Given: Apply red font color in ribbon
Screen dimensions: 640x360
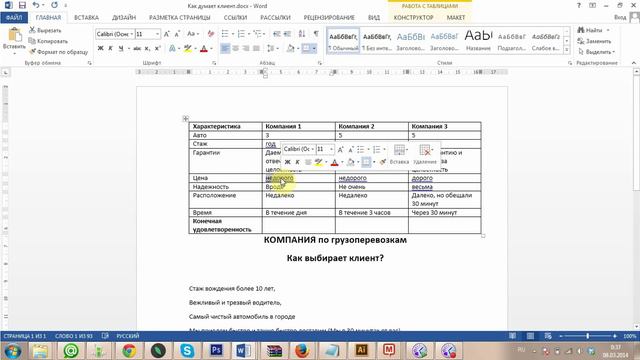Looking at the screenshot, I should [x=204, y=49].
